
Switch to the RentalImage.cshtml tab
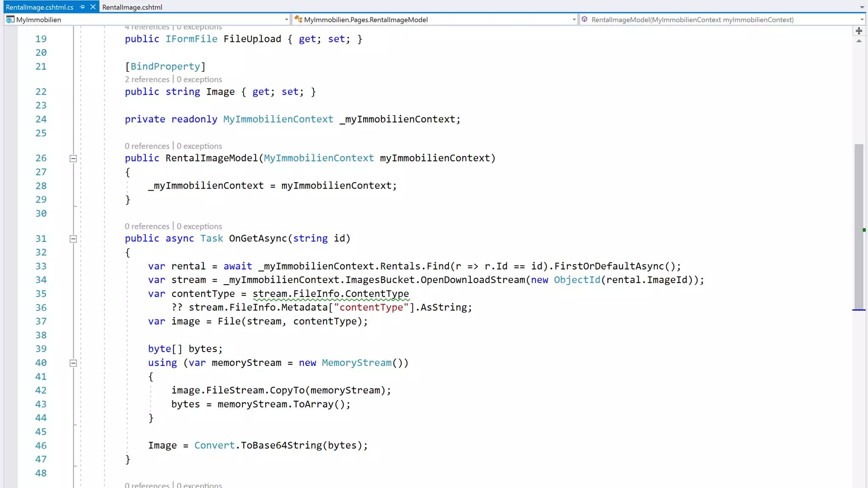[x=132, y=7]
